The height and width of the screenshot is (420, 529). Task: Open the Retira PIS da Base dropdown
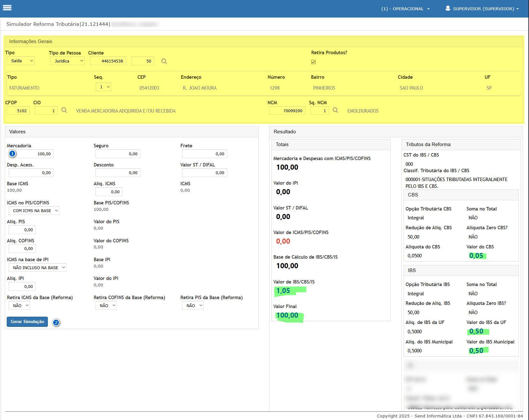193,306
